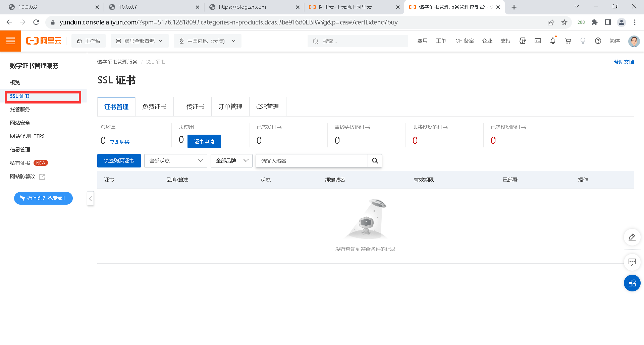Expand the 中国内地（大陆） region dropdown
The width and height of the screenshot is (644, 345).
[207, 41]
